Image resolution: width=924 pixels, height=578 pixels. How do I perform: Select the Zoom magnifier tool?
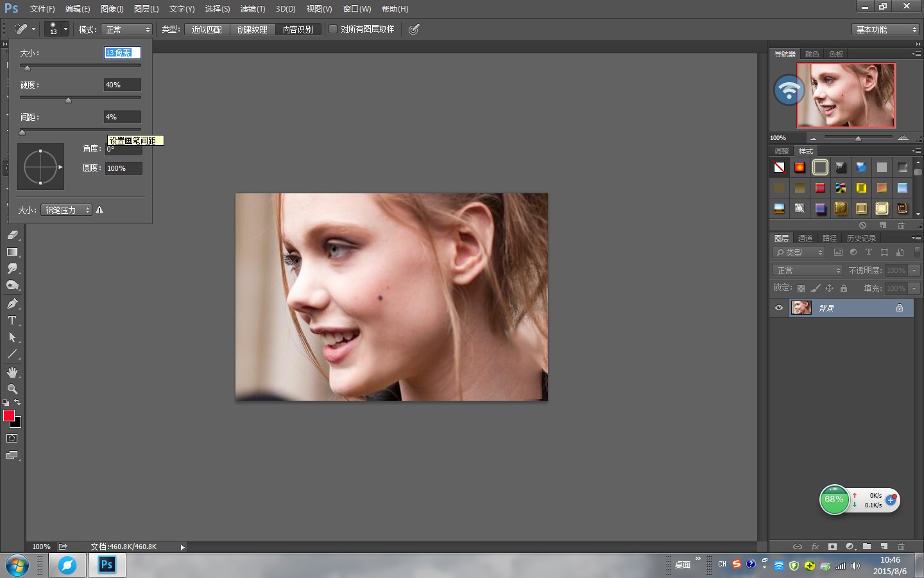click(12, 389)
